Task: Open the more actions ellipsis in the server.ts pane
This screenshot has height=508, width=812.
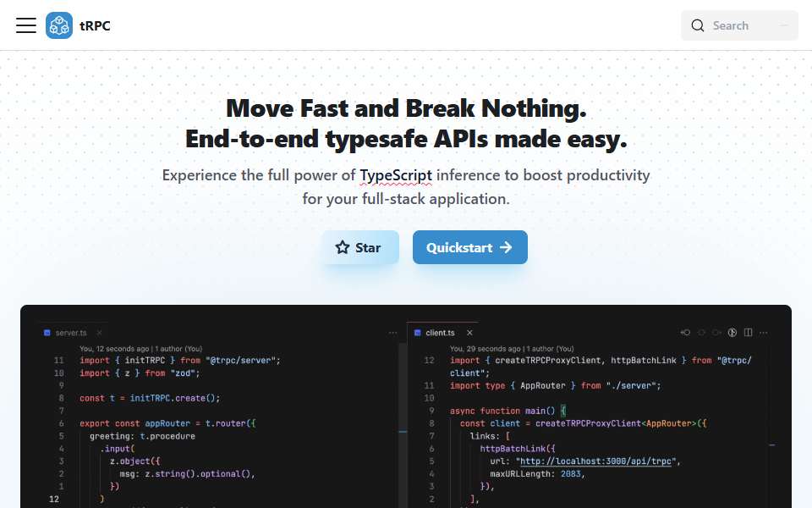Action: click(x=393, y=333)
